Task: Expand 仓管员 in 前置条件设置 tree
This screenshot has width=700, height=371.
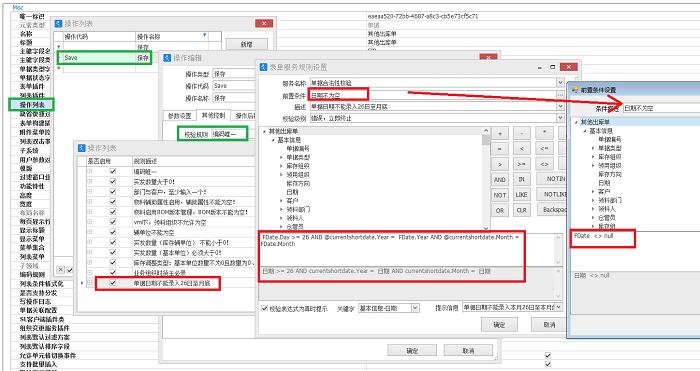Action: (x=593, y=217)
